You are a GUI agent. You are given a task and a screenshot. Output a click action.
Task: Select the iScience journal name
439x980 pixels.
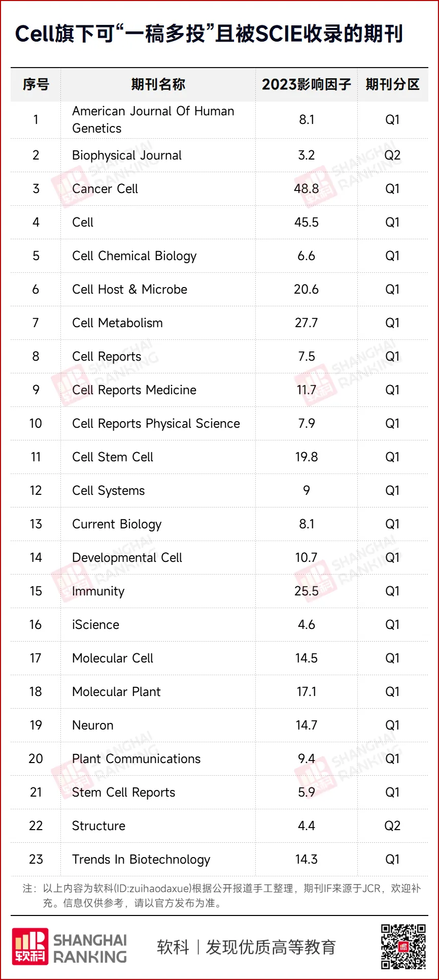95,625
